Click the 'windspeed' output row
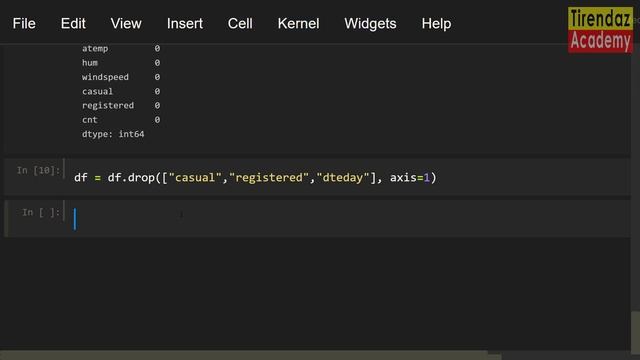This screenshot has width=640, height=360. coord(121,77)
